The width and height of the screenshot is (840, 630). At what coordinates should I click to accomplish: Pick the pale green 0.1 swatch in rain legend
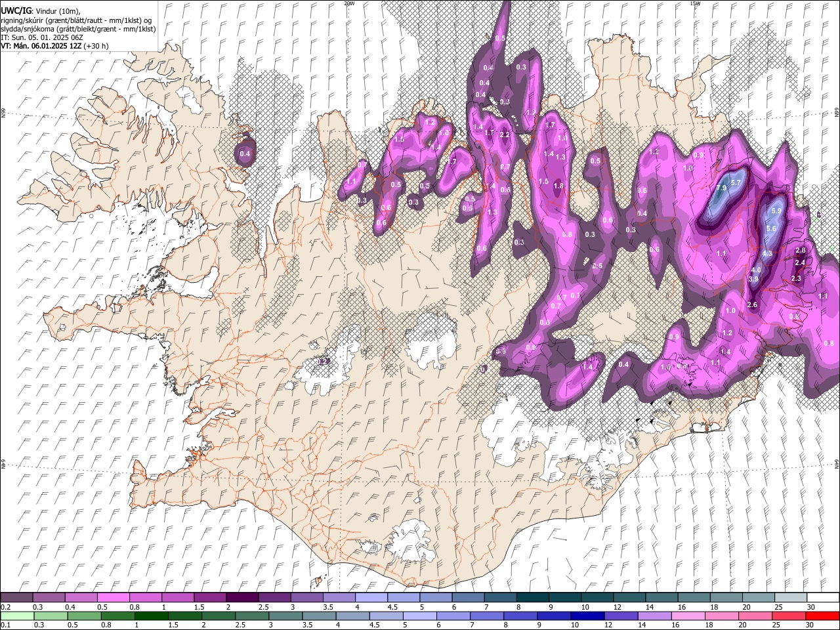(x=17, y=616)
